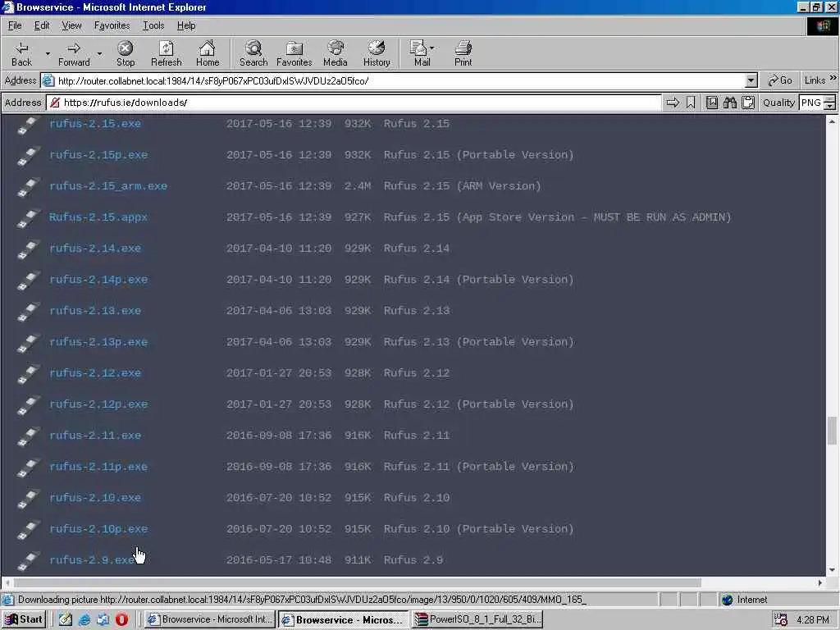Click the Start button
Screen dimensions: 840x630
pos(24,619)
